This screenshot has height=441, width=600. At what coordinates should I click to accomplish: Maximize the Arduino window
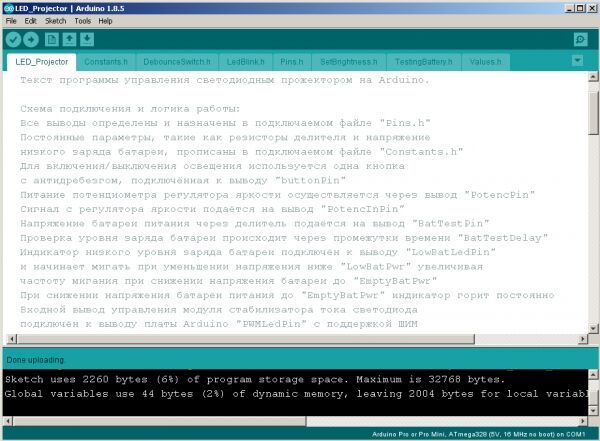(x=580, y=8)
